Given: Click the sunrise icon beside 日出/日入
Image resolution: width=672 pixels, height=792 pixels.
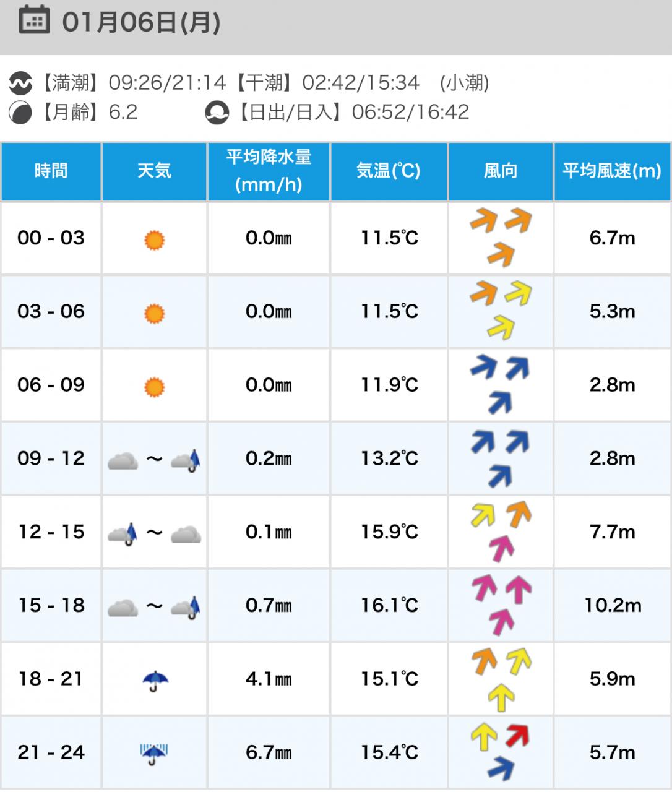Looking at the screenshot, I should [217, 113].
